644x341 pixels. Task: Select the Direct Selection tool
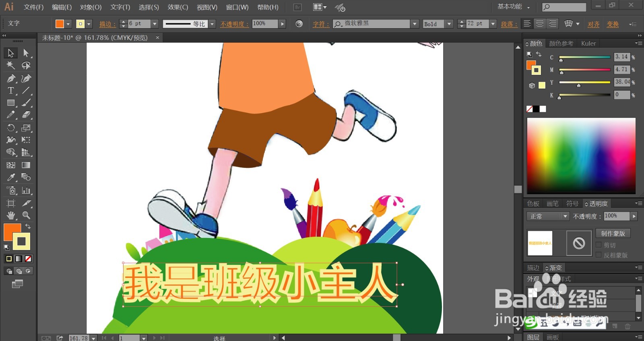tap(26, 53)
